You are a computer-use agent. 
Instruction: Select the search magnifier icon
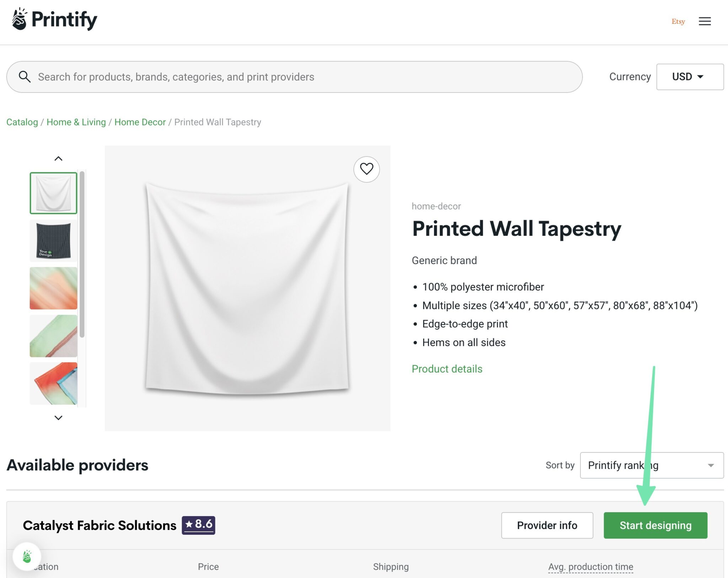tap(24, 76)
